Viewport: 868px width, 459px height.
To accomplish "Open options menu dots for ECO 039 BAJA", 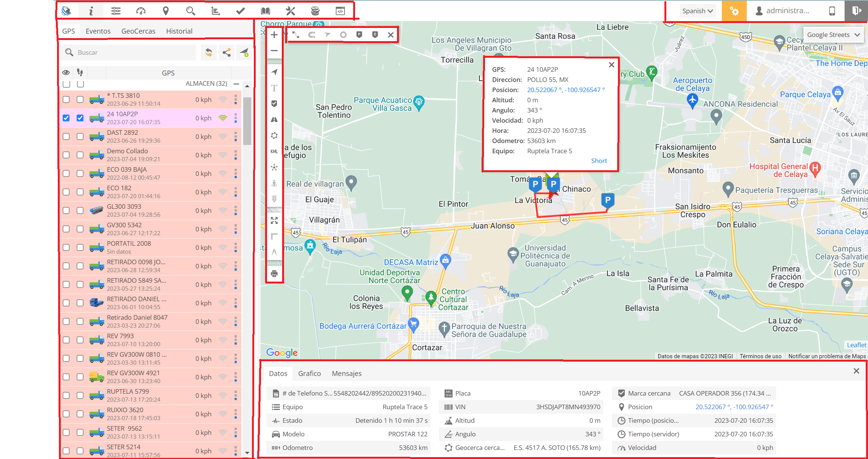I will coord(236,174).
